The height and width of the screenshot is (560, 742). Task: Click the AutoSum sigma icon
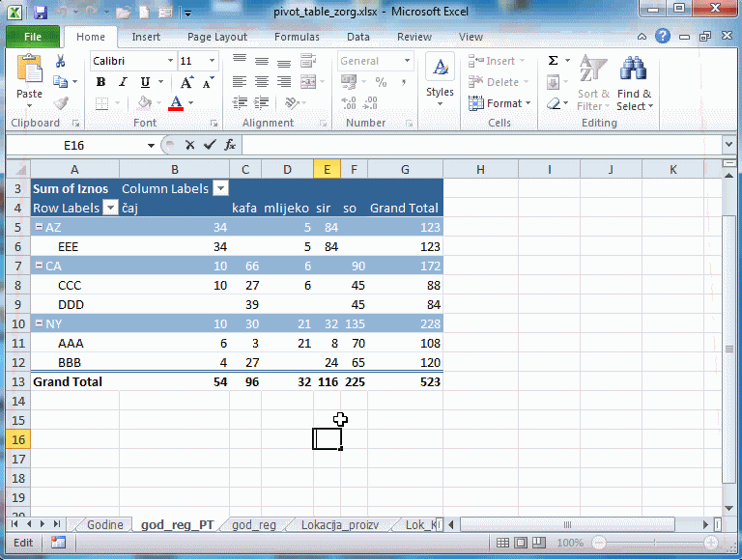(x=554, y=61)
